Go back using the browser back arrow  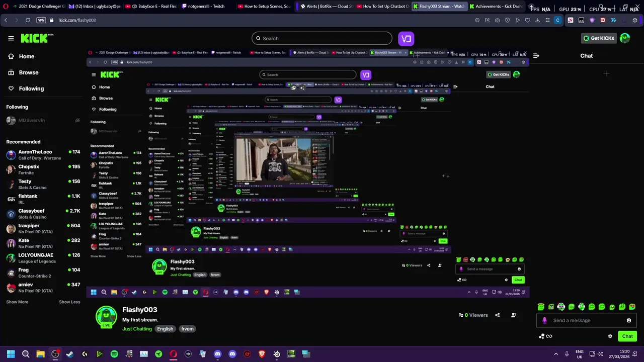point(6,20)
